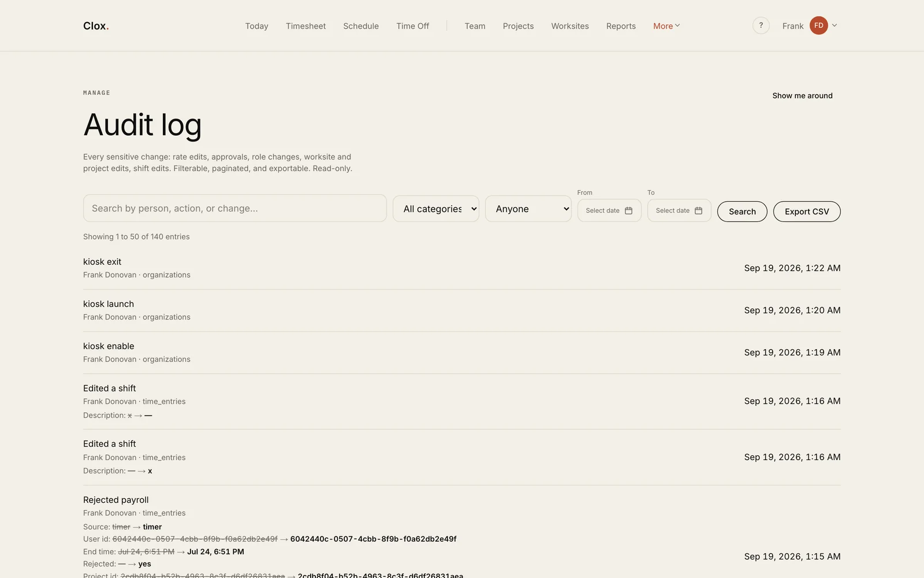Open the Projects section
Screen dimensions: 924x578
pos(518,26)
